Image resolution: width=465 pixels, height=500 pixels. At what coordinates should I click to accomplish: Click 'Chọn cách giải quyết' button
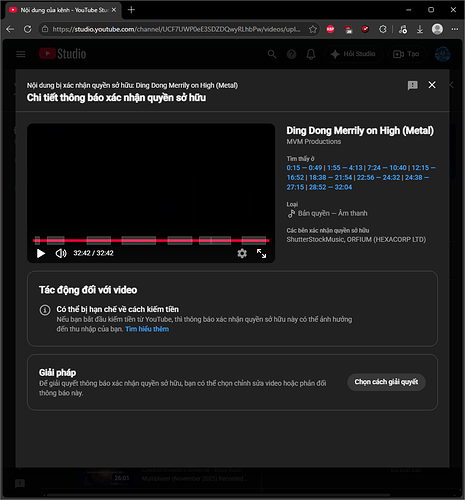tap(386, 382)
